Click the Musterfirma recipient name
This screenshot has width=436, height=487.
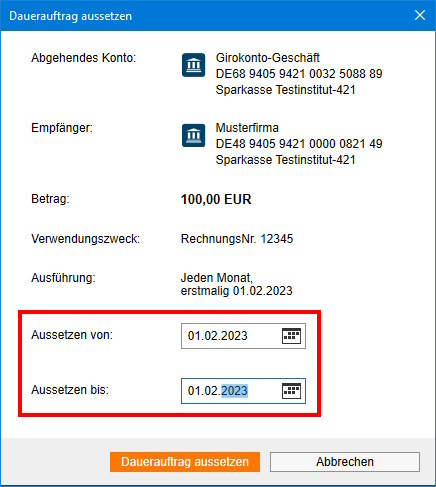coord(247,128)
